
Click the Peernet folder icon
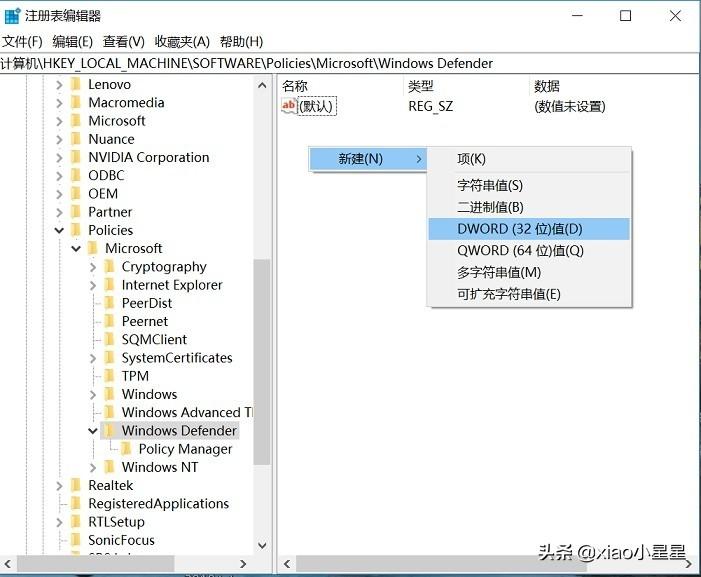click(110, 321)
